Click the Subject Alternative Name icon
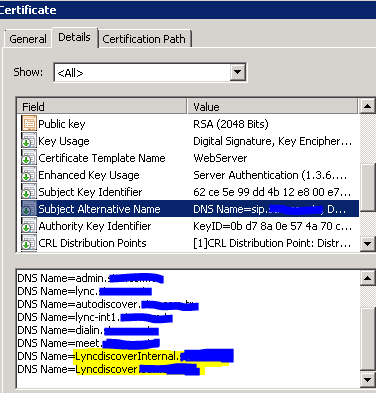 coord(29,209)
